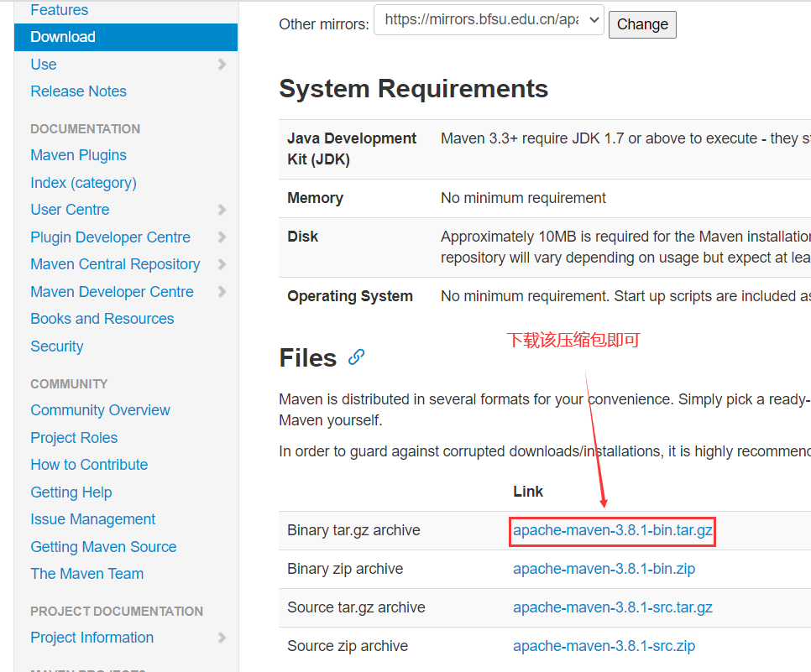Open Books and Resources link
This screenshot has width=811, height=672.
tap(102, 319)
